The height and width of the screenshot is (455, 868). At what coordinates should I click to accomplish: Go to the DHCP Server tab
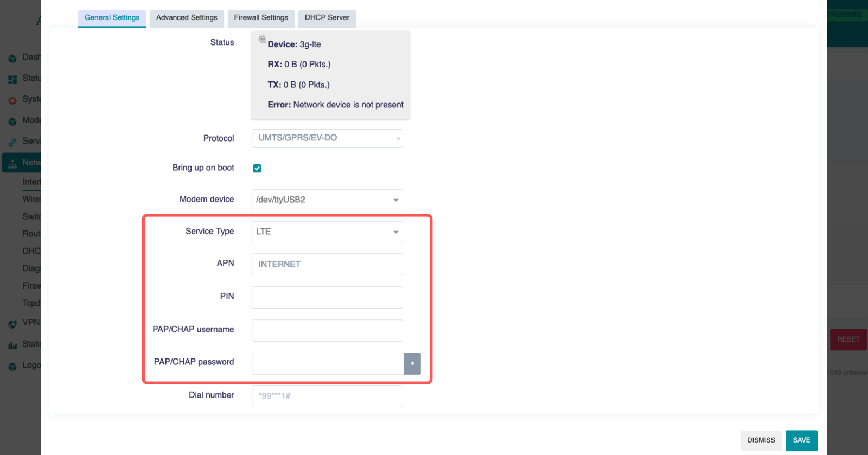[327, 18]
